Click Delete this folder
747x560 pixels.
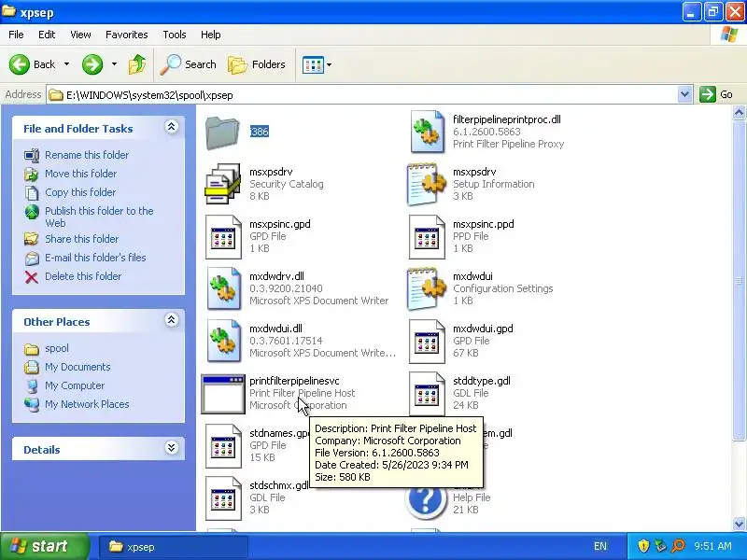[x=83, y=275]
